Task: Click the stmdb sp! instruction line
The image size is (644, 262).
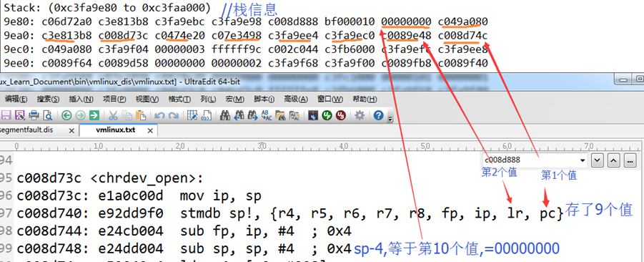Action: [289, 213]
